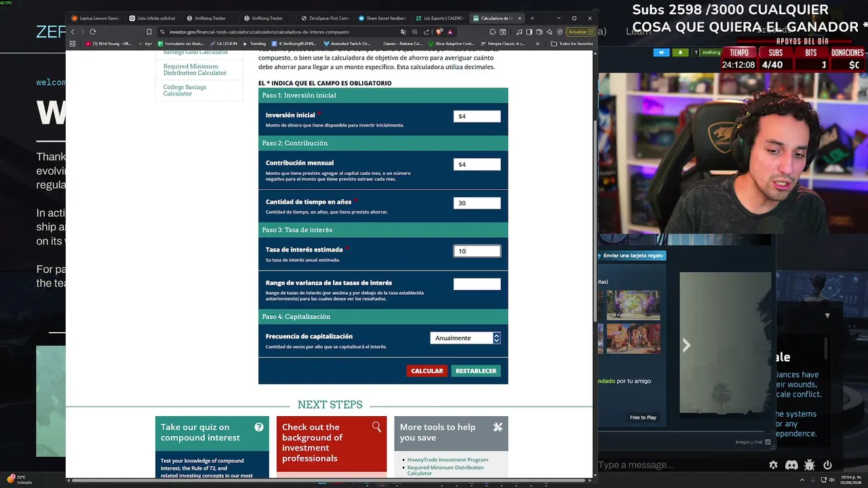868x488 pixels.
Task: Click the blue megaphone button in the overlay
Action: click(x=662, y=52)
